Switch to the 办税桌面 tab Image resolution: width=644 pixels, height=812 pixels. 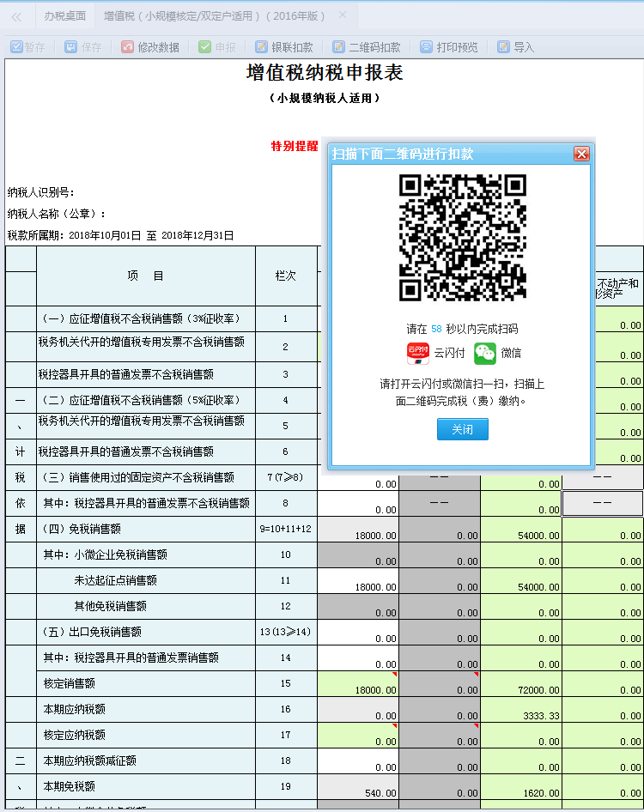64,16
